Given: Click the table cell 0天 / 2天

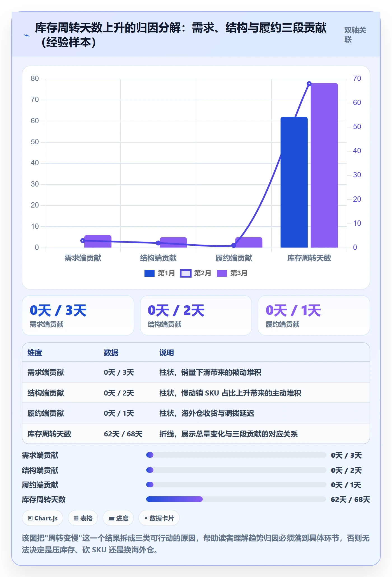Looking at the screenshot, I should click(x=119, y=393).
